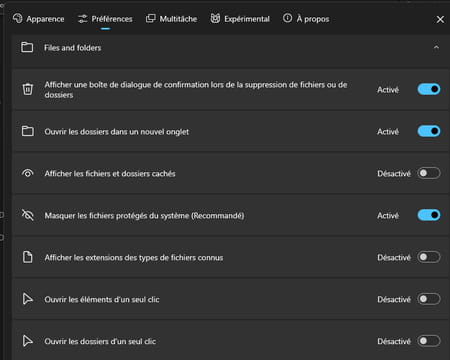450x360 pixels.
Task: Click the Files and folders folder icon
Action: coord(27,47)
